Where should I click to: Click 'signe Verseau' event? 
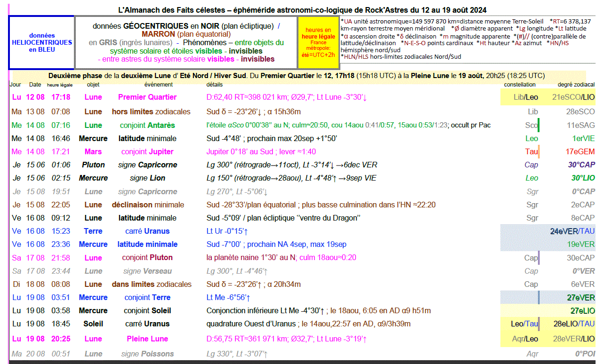(x=147, y=271)
